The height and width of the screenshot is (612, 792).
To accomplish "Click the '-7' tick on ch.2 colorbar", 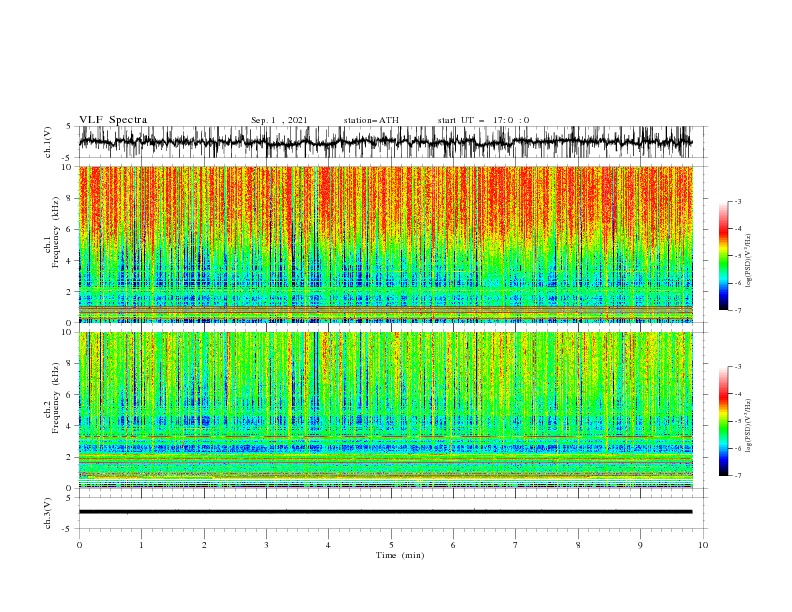I will [737, 476].
